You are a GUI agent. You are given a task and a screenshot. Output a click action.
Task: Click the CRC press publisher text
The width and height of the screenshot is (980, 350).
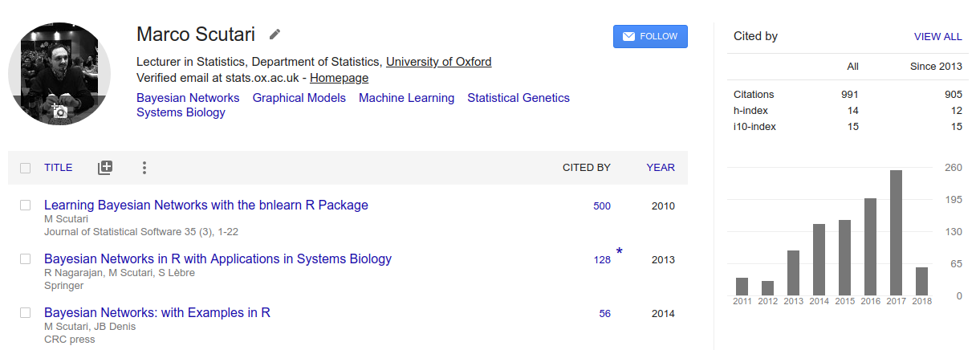[69, 340]
